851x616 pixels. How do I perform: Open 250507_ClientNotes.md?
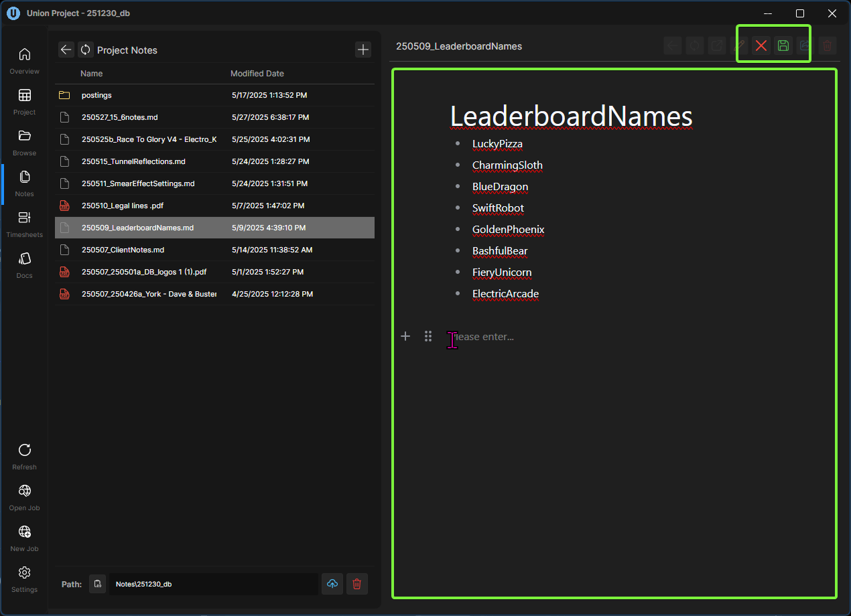click(214, 250)
